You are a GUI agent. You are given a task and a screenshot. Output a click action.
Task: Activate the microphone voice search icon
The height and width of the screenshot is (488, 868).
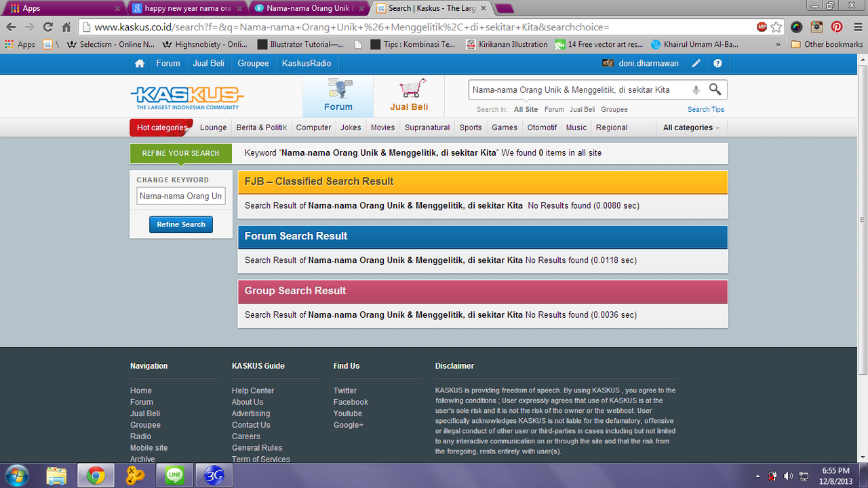tap(696, 89)
